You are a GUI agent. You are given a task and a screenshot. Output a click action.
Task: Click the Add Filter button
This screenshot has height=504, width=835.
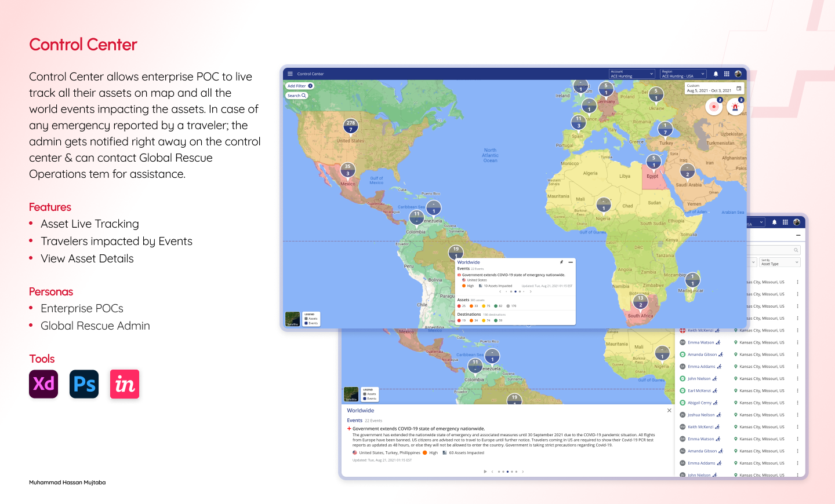300,86
